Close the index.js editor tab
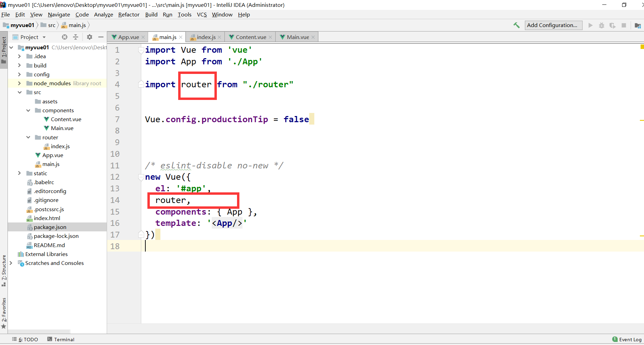 [219, 37]
